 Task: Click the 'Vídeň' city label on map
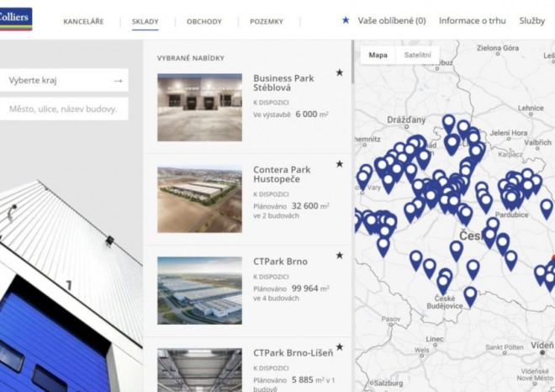(x=542, y=345)
